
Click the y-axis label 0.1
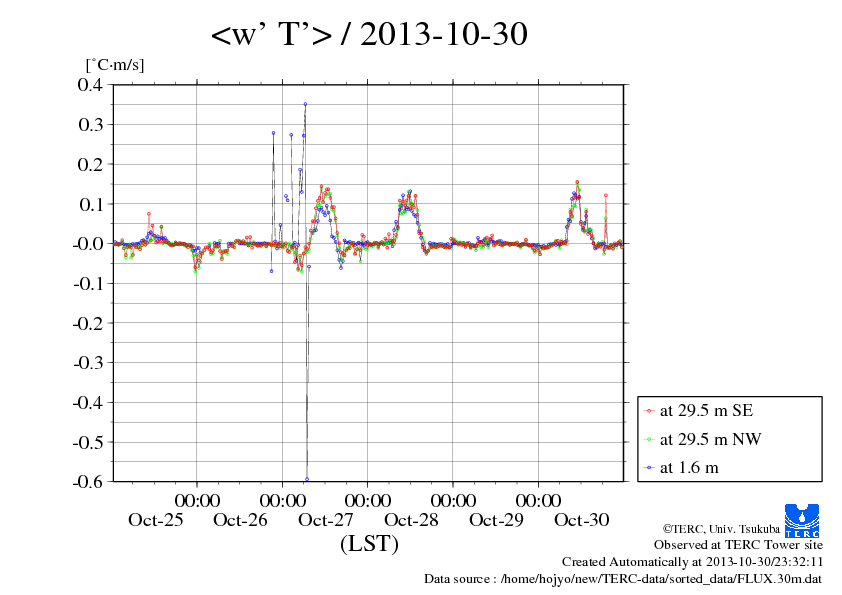pos(90,204)
